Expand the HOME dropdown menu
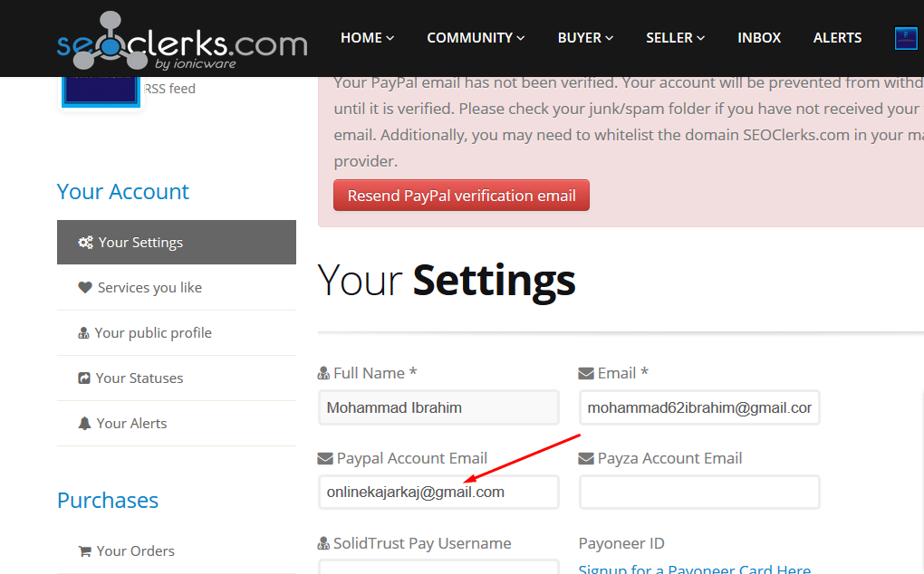 [x=367, y=38]
